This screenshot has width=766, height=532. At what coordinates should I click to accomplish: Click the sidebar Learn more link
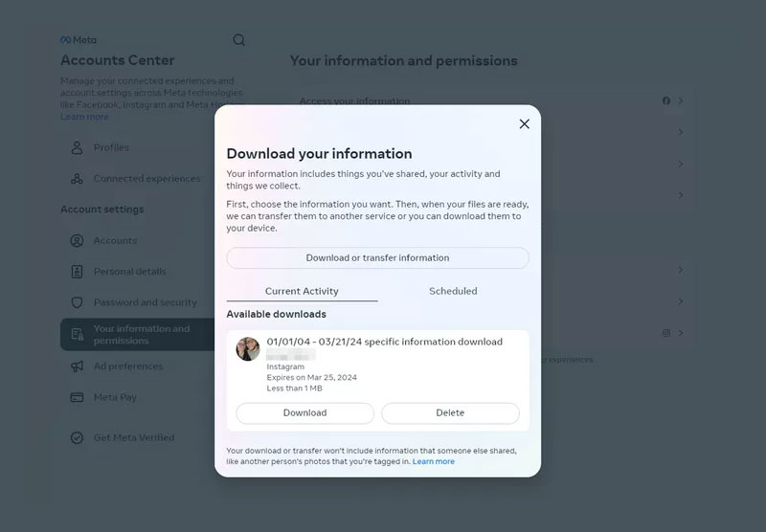(84, 117)
